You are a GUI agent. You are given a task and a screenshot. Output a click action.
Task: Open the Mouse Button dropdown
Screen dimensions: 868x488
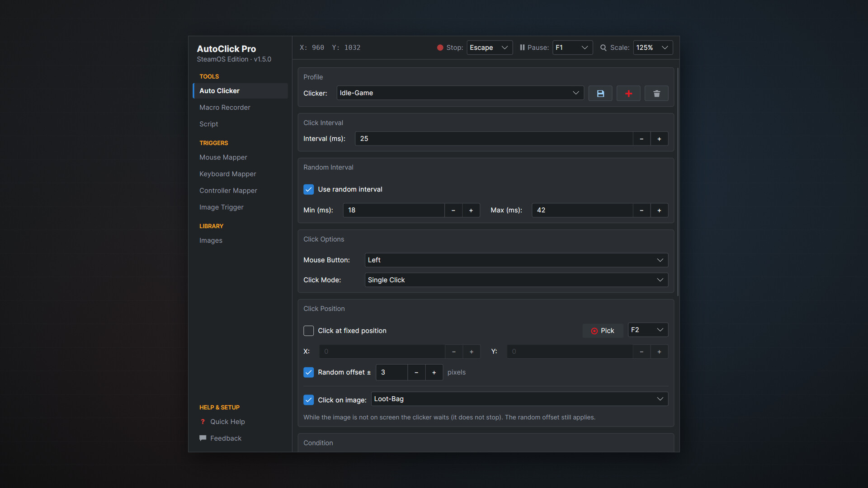[x=516, y=260]
